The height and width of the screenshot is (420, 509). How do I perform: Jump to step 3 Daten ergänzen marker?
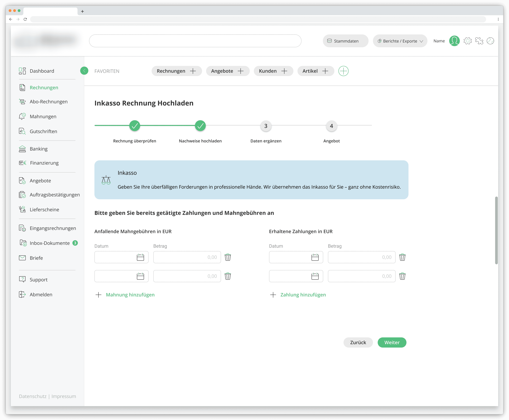coord(266,126)
